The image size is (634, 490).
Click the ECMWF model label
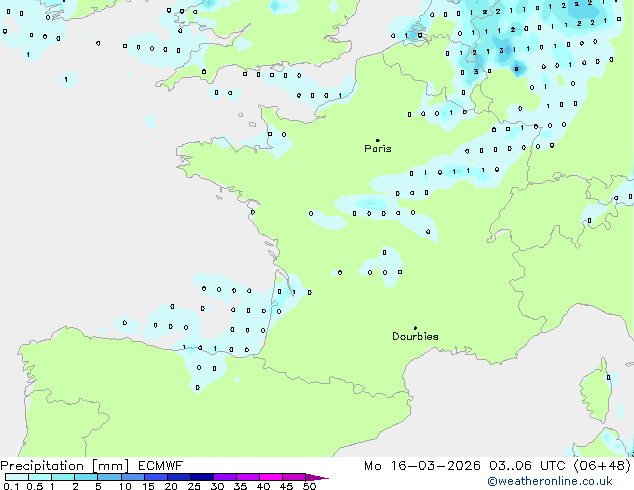pos(161,466)
